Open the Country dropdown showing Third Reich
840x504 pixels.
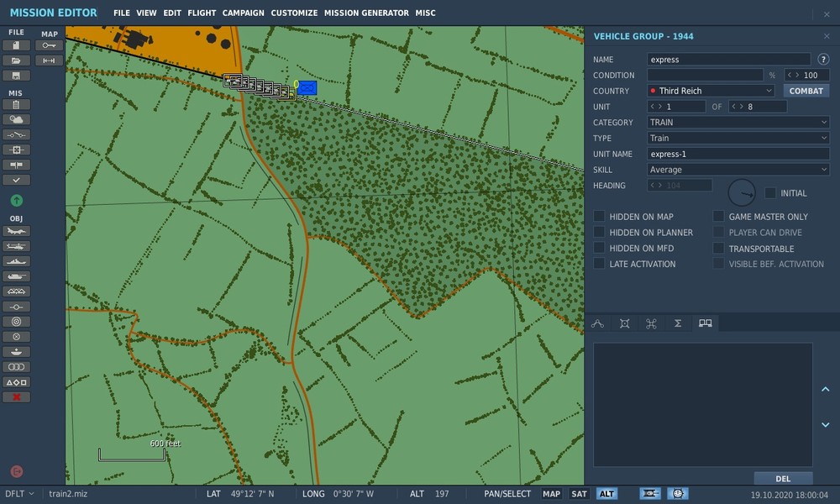(x=711, y=91)
